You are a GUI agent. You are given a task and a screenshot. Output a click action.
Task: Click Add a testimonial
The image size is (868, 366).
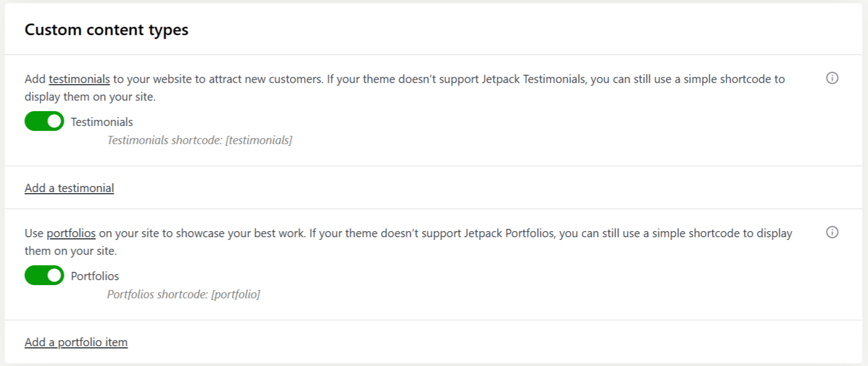pos(69,188)
